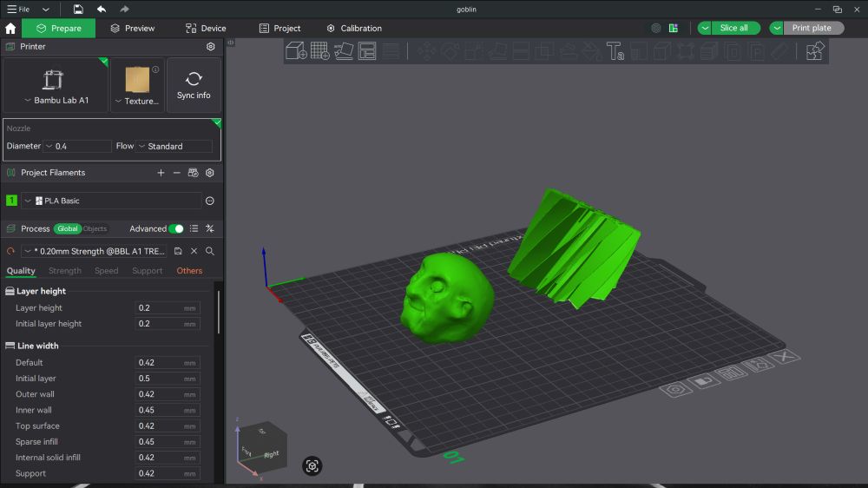Open the File menu
Image resolution: width=868 pixels, height=488 pixels.
18,10
